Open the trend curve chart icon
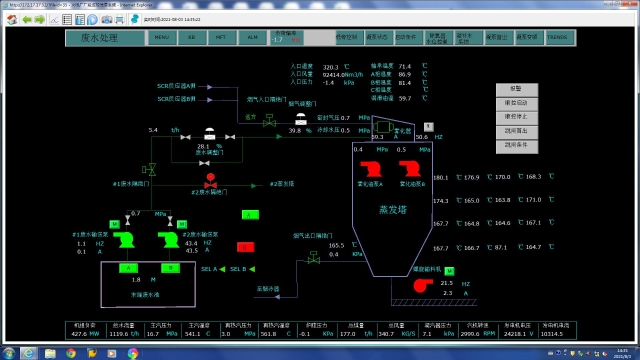The height and width of the screenshot is (360, 640). 54,19
